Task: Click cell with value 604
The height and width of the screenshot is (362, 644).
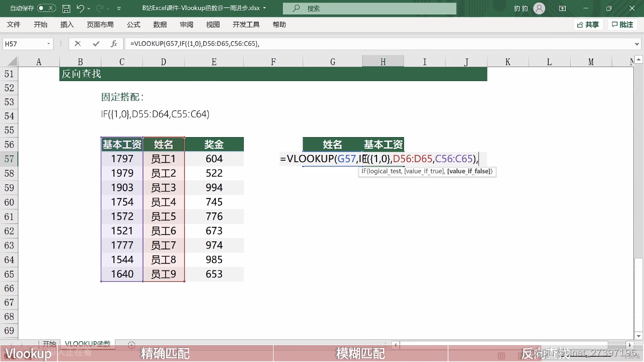Action: (x=214, y=159)
